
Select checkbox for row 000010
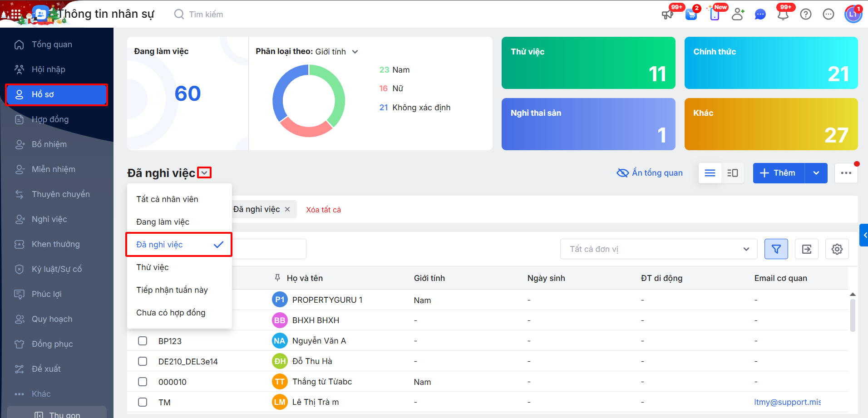coord(143,382)
